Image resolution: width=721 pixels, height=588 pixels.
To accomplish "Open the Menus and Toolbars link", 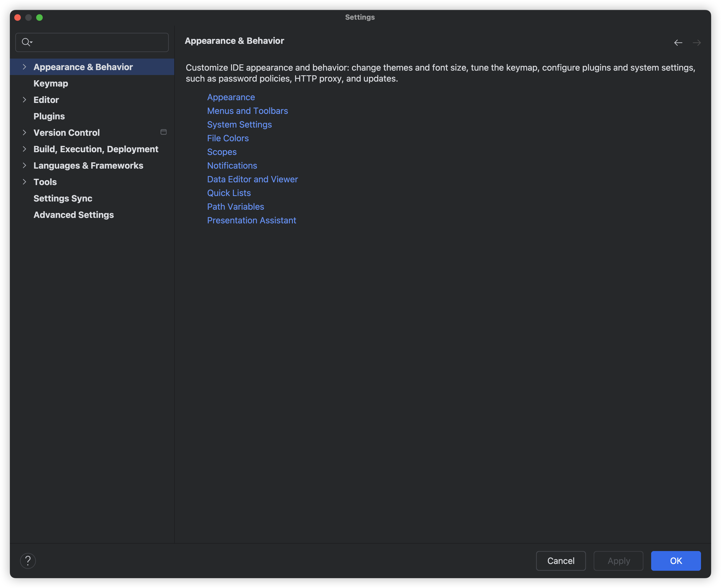I will click(x=247, y=111).
